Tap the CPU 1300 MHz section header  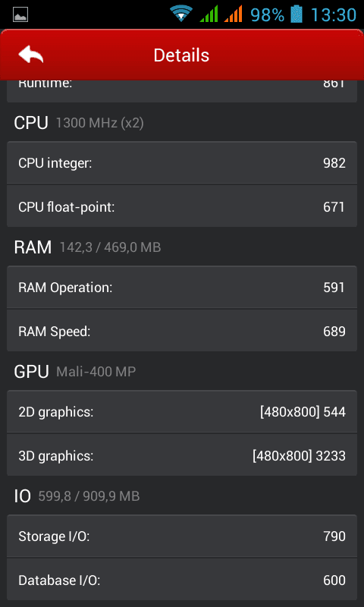click(79, 123)
